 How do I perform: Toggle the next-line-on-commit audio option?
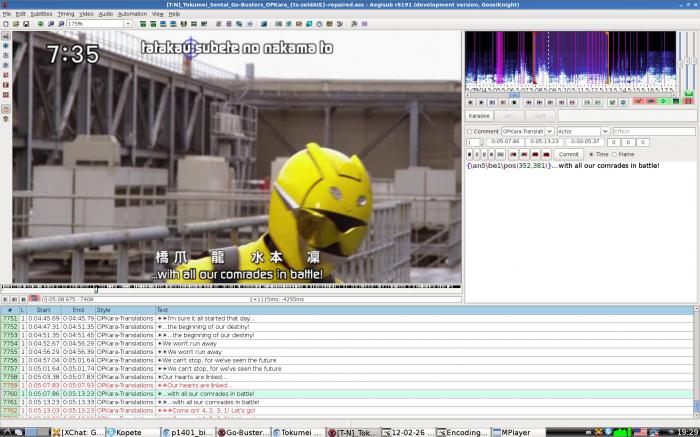(x=650, y=102)
